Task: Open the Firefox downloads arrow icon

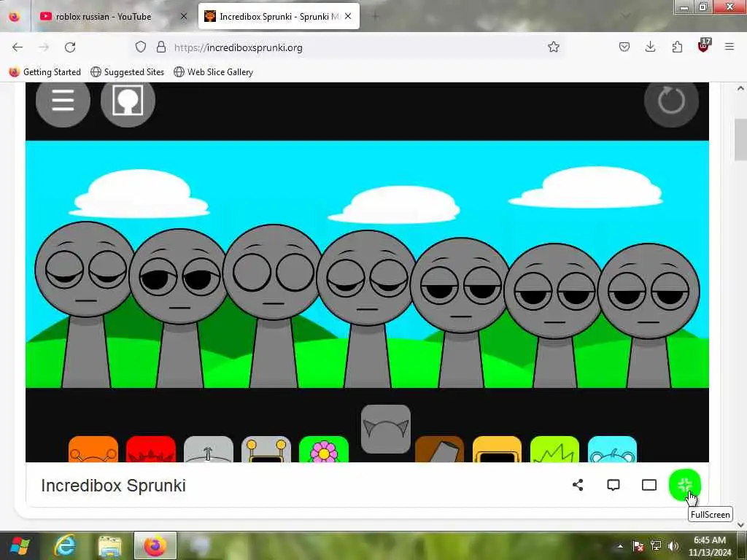Action: [650, 47]
